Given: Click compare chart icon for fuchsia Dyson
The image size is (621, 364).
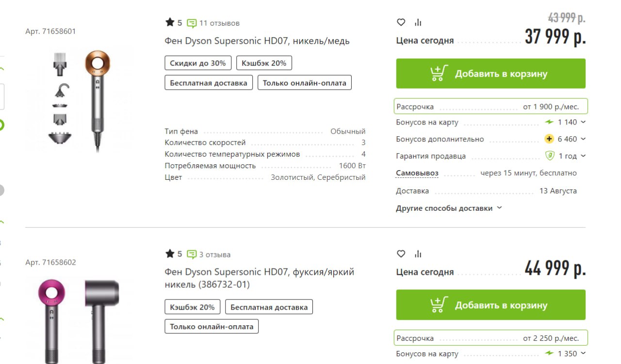Looking at the screenshot, I should [x=418, y=253].
